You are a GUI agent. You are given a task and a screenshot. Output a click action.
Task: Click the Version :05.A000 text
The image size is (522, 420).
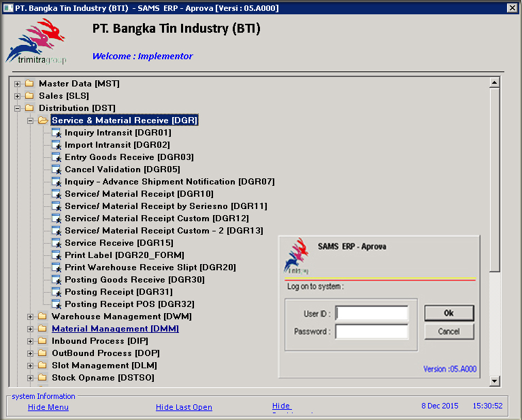(450, 369)
